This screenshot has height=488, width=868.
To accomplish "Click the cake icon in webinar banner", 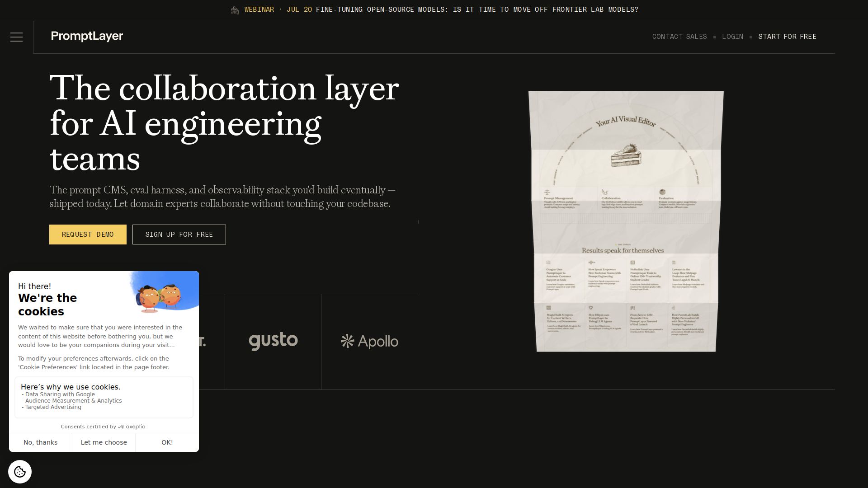I will coord(235,10).
